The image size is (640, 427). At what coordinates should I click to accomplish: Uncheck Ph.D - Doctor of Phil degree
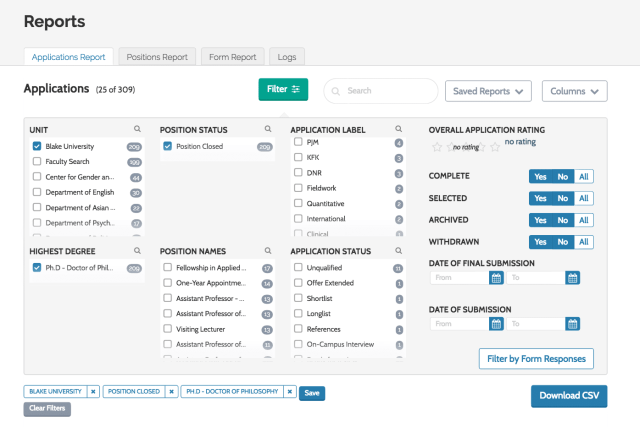37,267
